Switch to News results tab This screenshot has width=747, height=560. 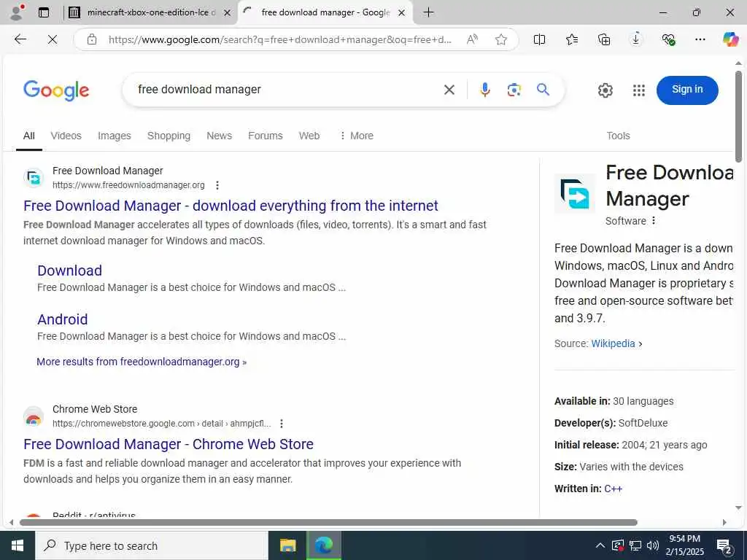point(219,136)
